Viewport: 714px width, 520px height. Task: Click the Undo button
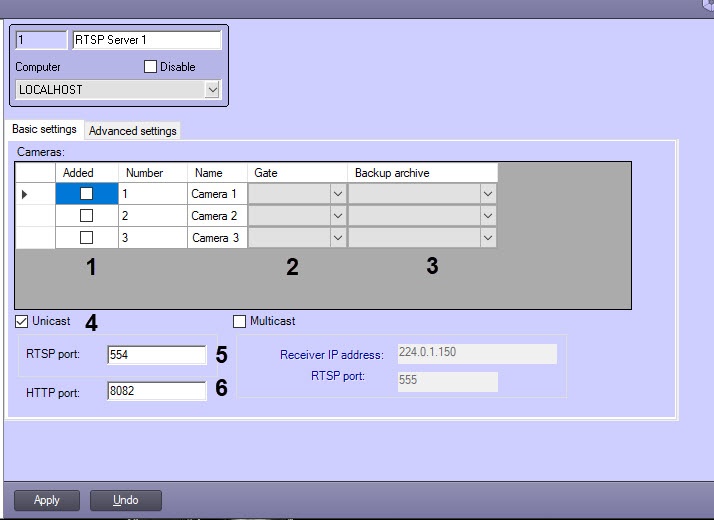(x=125, y=500)
